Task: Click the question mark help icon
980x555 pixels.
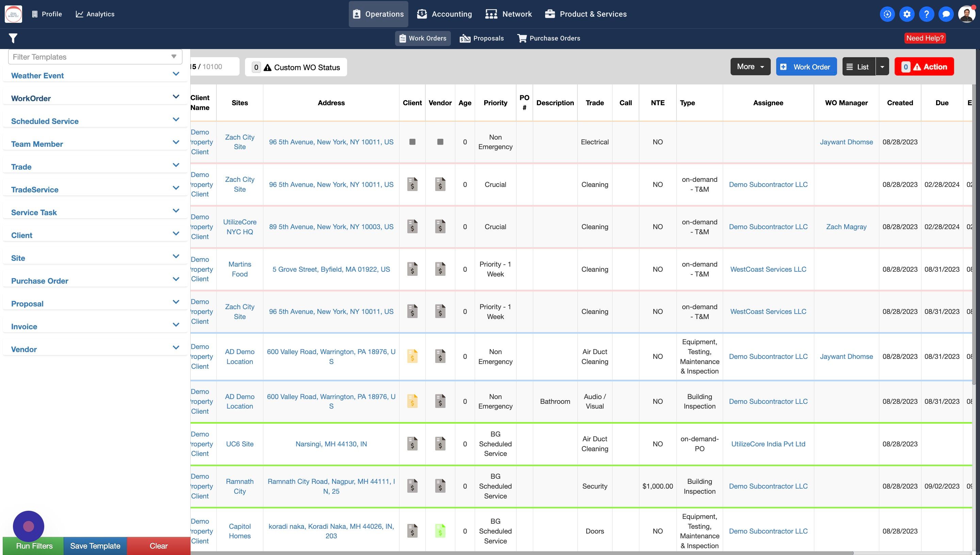Action: point(926,14)
